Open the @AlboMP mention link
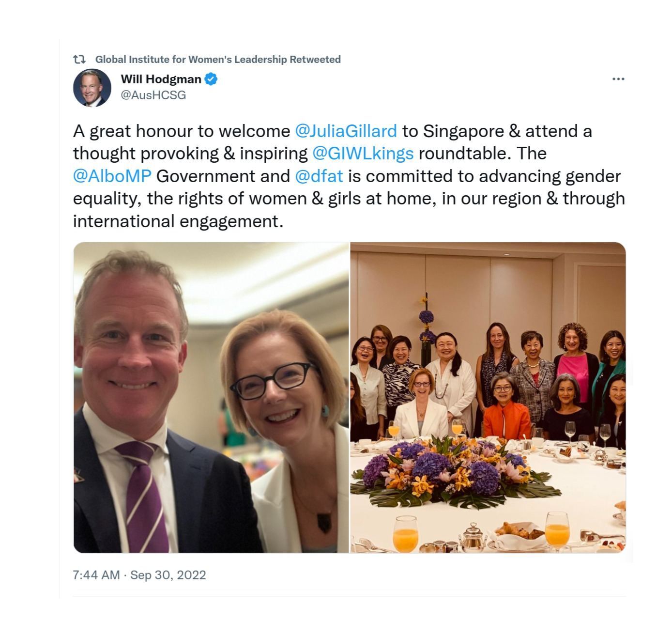Screen dimensions: 672x637 click(x=112, y=176)
